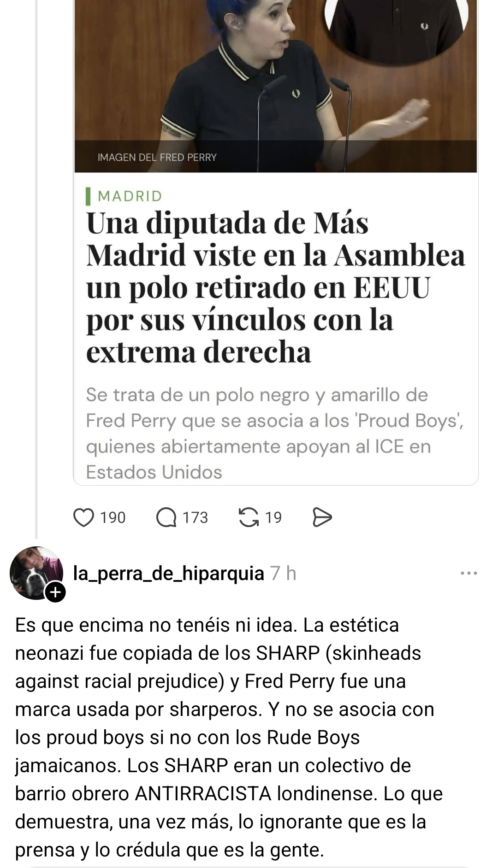Viewport: 498px width, 868px height.
Task: Tap the 7 h timestamp
Action: coord(284,574)
